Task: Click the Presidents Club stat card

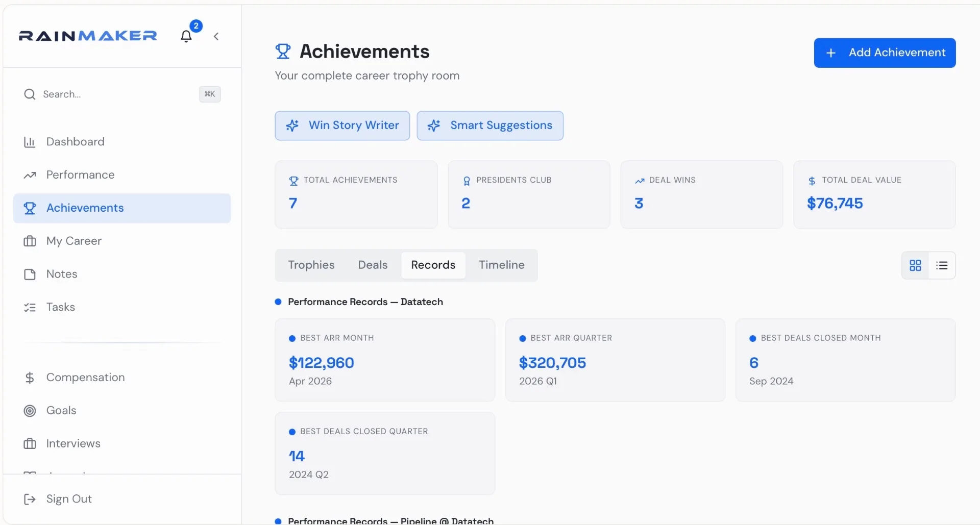Action: [x=529, y=195]
